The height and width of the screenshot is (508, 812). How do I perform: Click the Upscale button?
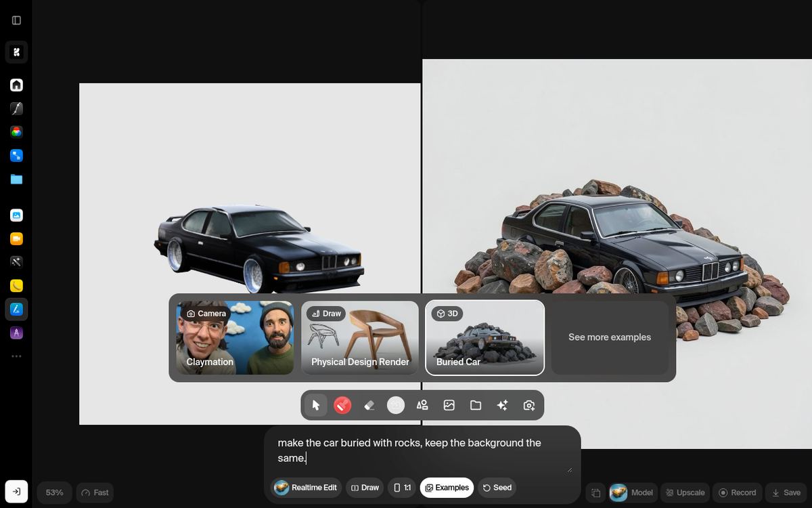(685, 492)
